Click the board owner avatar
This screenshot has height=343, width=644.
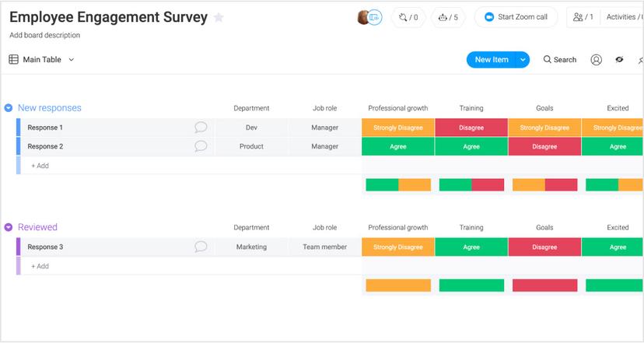pos(364,17)
